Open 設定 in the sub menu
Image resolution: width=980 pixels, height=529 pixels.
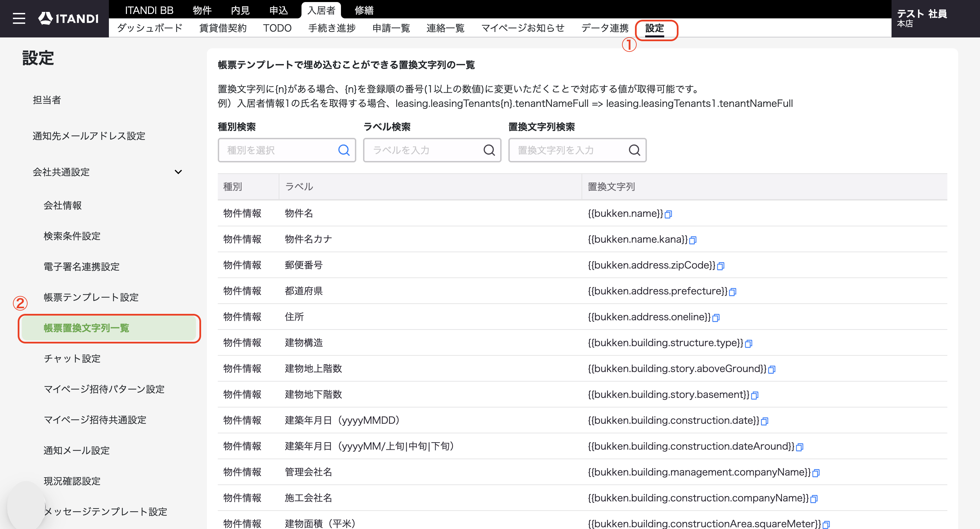(655, 28)
